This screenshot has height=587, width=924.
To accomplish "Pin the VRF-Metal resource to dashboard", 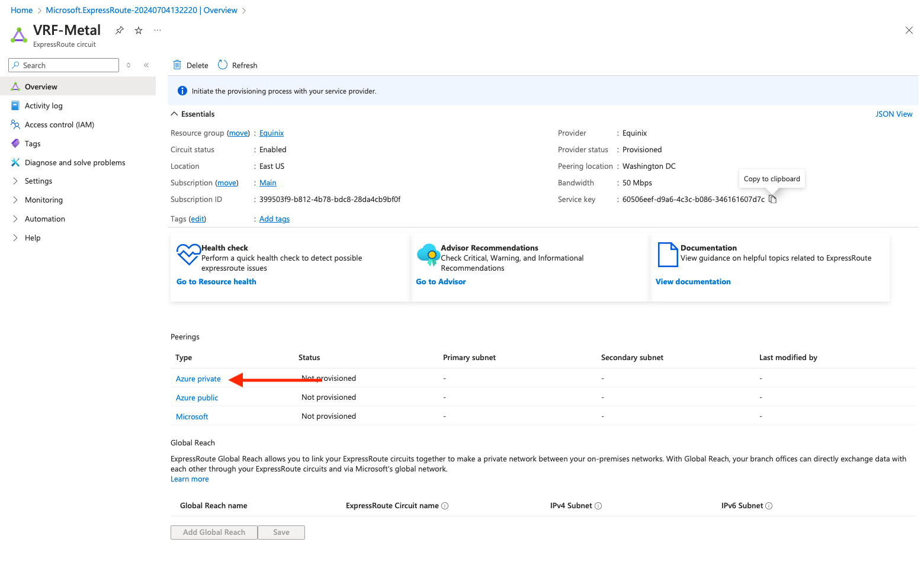I will [120, 30].
